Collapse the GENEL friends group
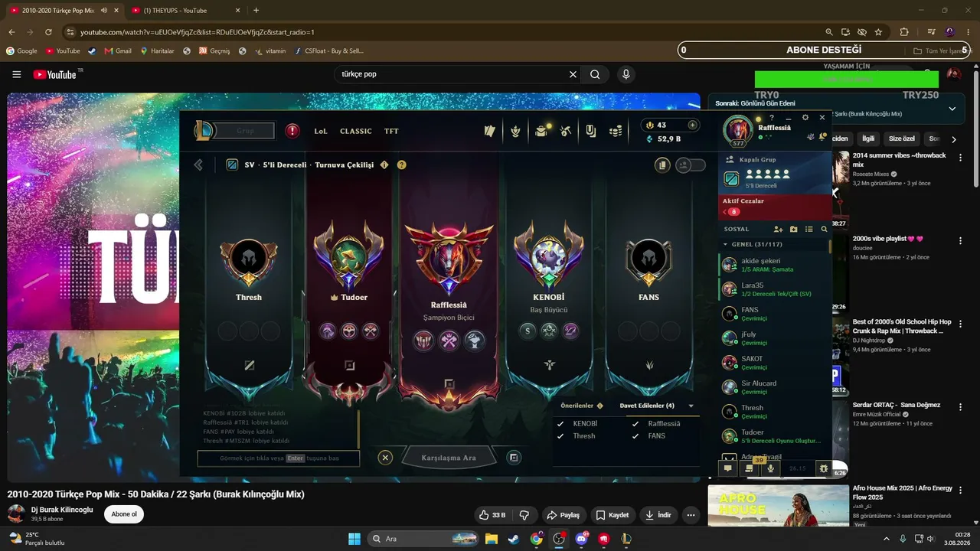Viewport: 980px width, 551px height. pyautogui.click(x=725, y=244)
